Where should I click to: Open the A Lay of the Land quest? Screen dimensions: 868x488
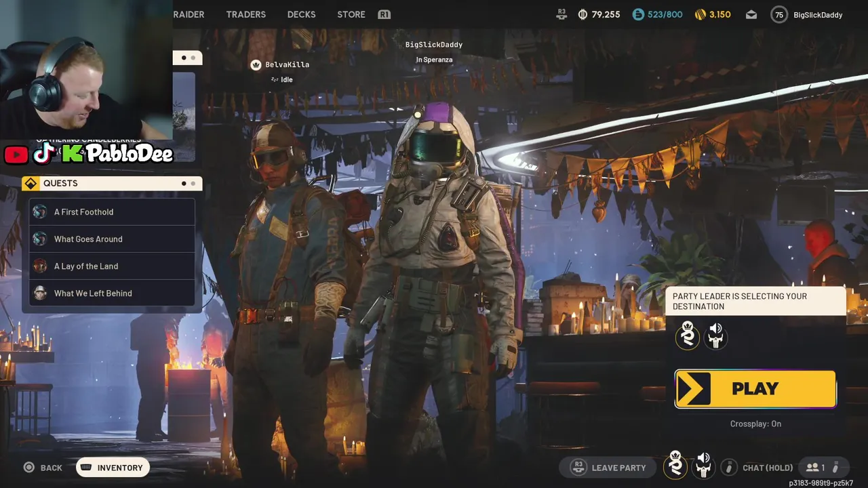(112, 266)
